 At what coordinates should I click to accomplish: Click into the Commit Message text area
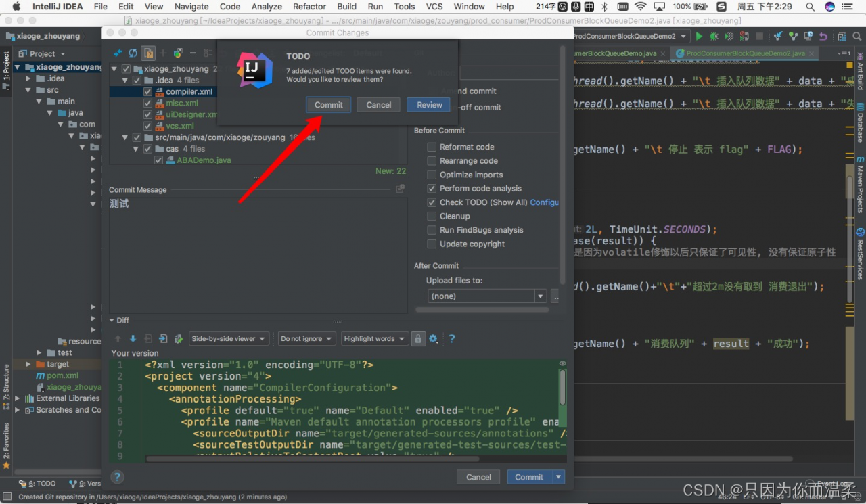(258, 255)
